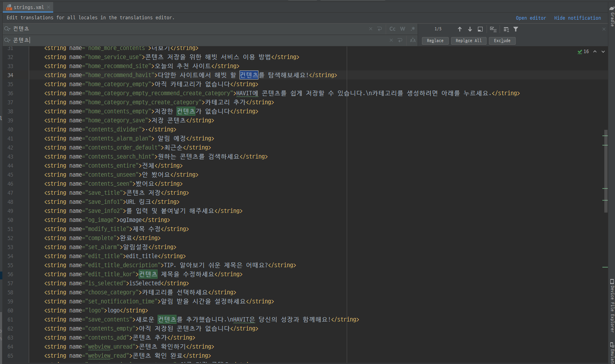This screenshot has width=615, height=364.
Task: Click the Replace All button
Action: (x=468, y=41)
